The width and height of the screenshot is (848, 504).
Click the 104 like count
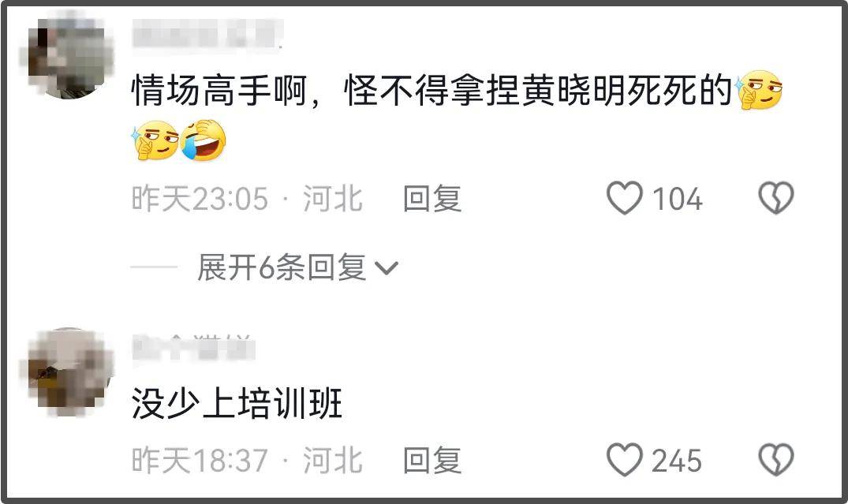click(677, 199)
